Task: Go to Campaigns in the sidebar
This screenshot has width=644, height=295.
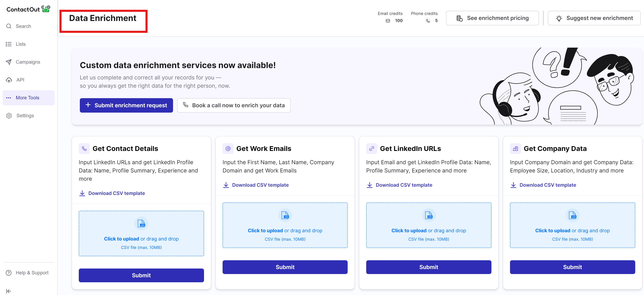Action: click(x=28, y=62)
